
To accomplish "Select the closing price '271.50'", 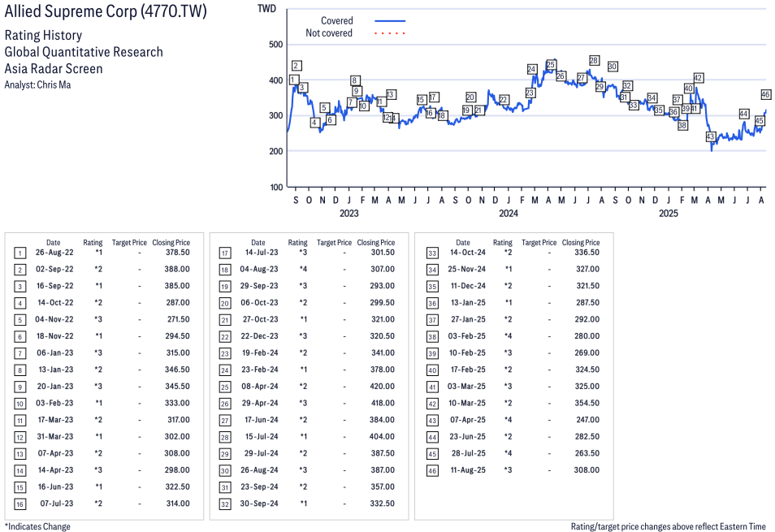I will click(179, 319).
